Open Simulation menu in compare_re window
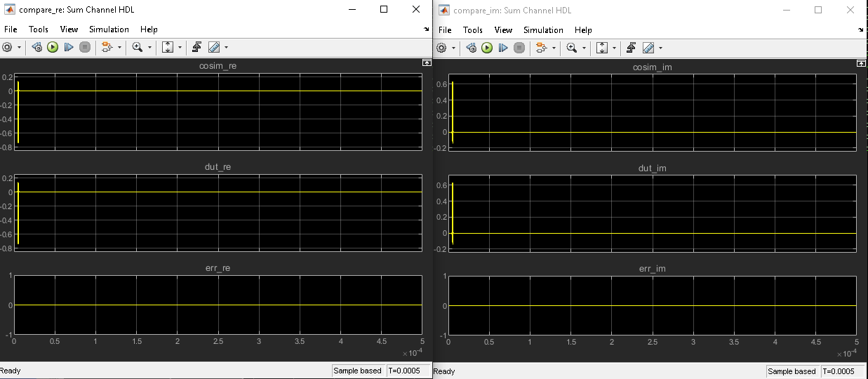 [x=109, y=29]
